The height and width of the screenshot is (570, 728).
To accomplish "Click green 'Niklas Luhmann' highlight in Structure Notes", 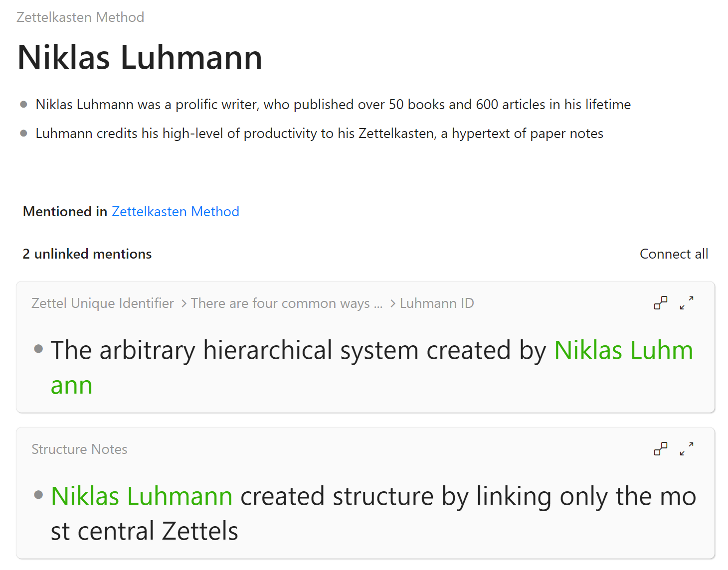I will [142, 496].
